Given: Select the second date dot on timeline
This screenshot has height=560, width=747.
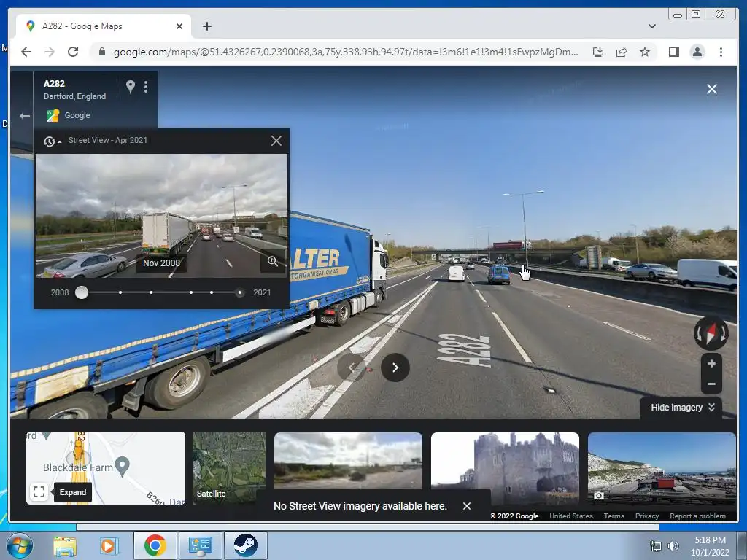Looking at the screenshot, I should tap(120, 292).
